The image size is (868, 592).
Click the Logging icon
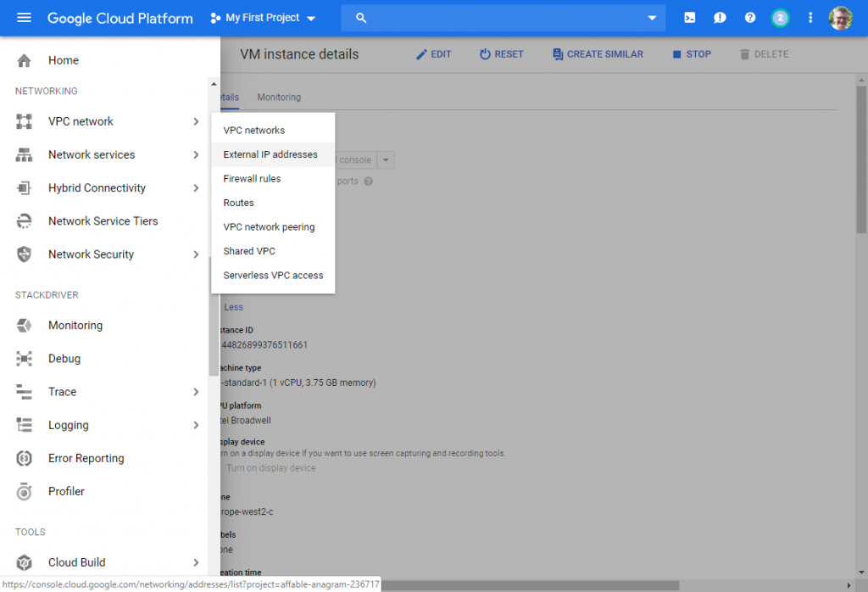click(x=24, y=425)
